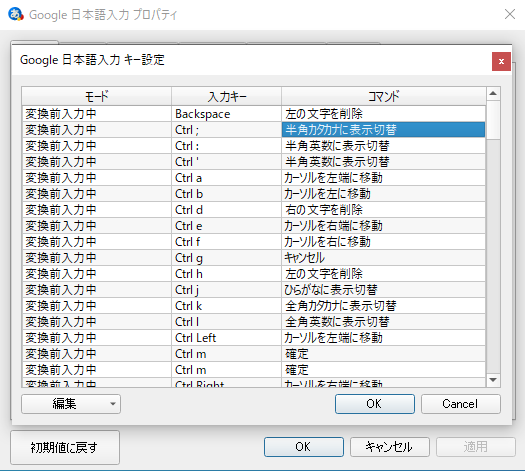Select カーソルを左端に移動 in Ctrl Left row
The height and width of the screenshot is (471, 525).
pos(383,338)
